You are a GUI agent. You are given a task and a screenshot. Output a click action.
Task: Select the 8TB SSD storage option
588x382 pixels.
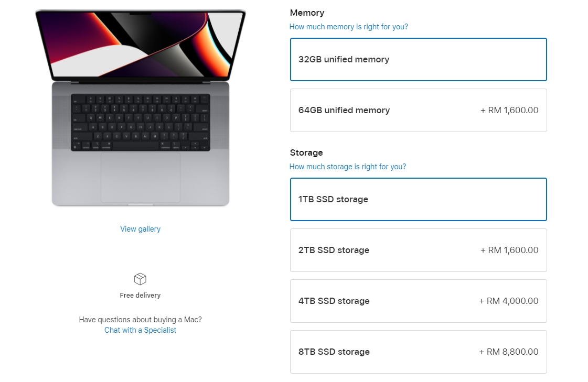(x=418, y=352)
